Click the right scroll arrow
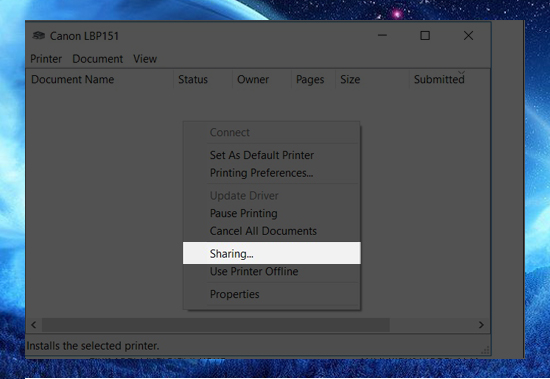This screenshot has height=379, width=550. pyautogui.click(x=481, y=325)
